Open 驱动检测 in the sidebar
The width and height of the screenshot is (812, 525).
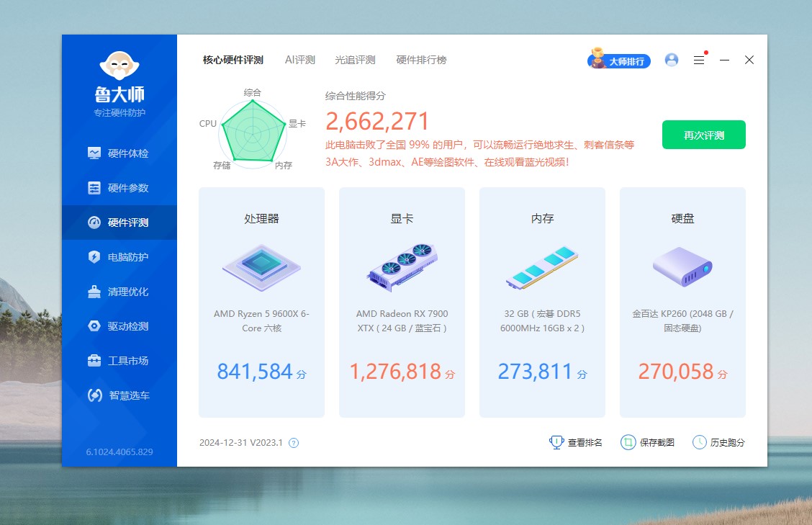tap(119, 326)
